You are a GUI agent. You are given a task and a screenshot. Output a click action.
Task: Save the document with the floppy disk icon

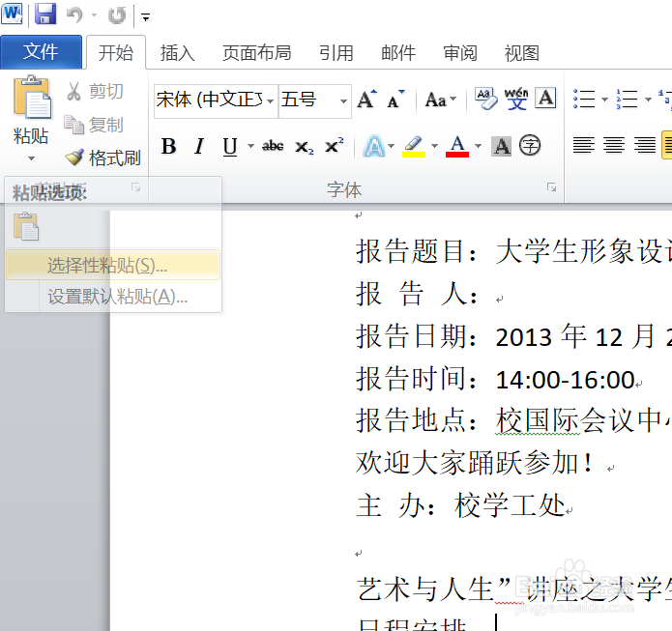coord(45,14)
